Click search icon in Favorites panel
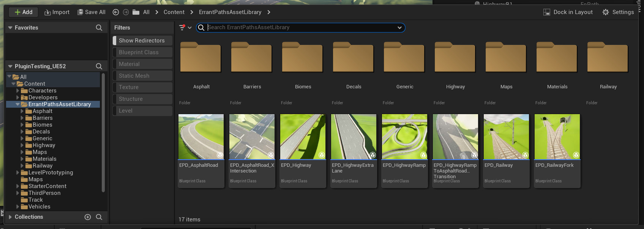 (x=99, y=28)
